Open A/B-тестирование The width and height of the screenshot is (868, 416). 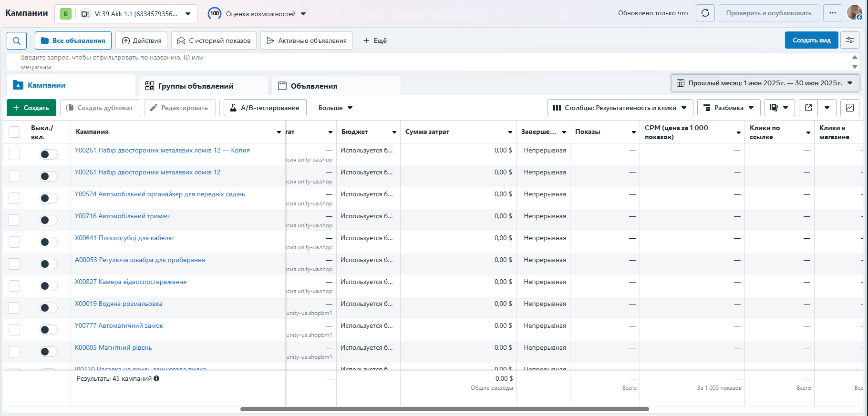coord(265,108)
